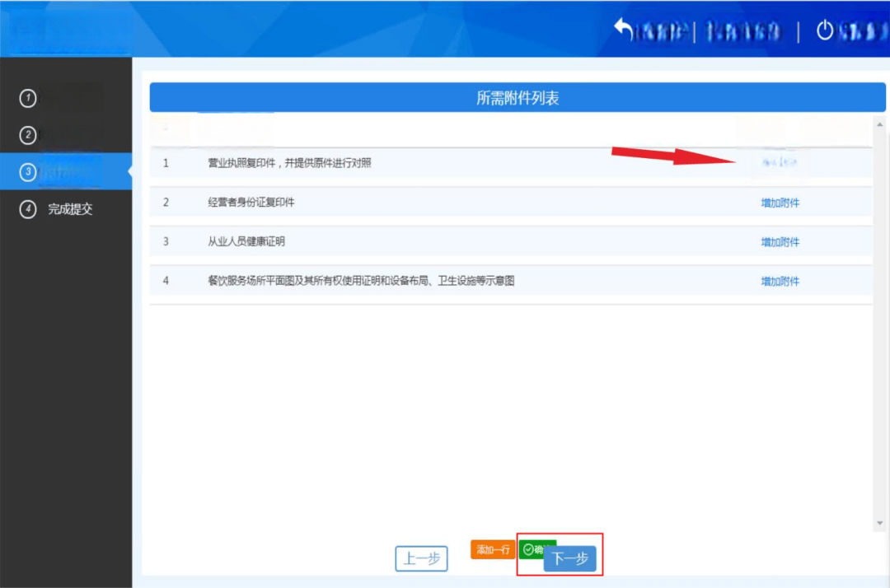Select row text 从业人员健康证明
Image resolution: width=890 pixels, height=588 pixels.
click(246, 241)
